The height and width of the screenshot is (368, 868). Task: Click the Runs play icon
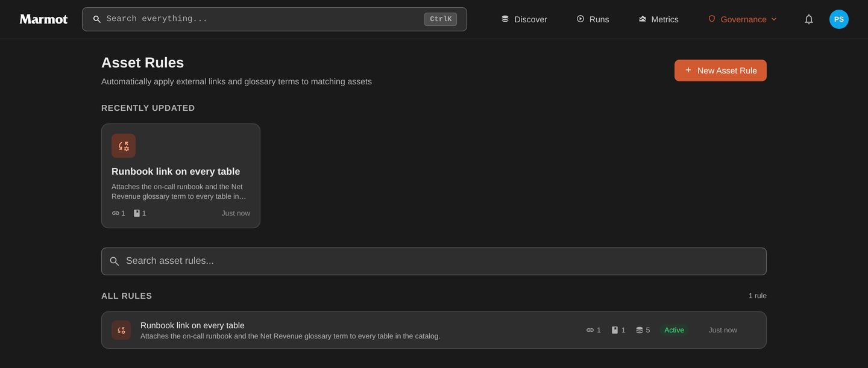click(x=580, y=19)
